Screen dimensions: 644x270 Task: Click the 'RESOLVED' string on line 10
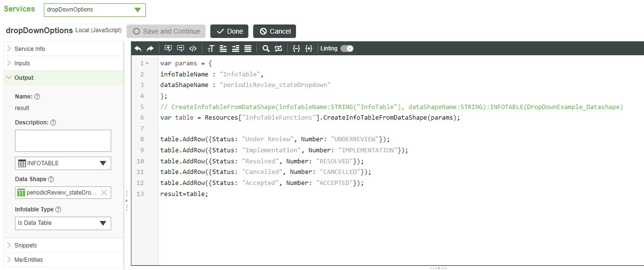335,161
